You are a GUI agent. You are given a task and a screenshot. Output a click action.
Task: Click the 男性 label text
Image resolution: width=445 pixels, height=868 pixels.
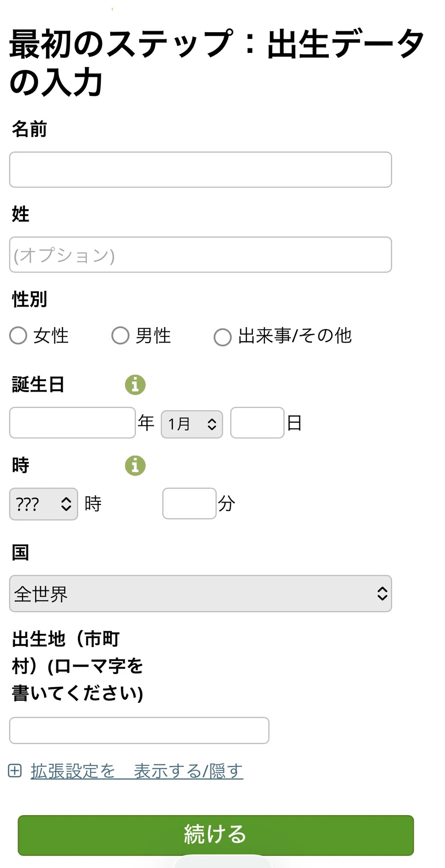[x=153, y=335]
